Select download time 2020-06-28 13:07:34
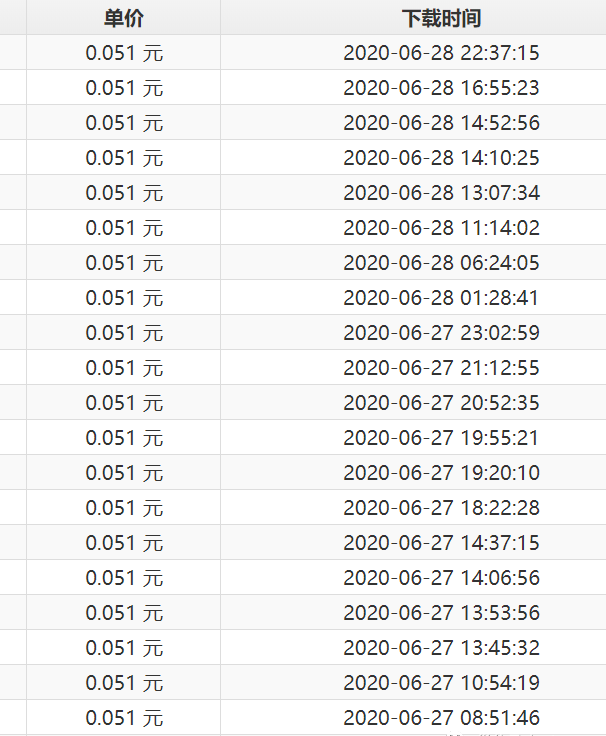 (441, 192)
